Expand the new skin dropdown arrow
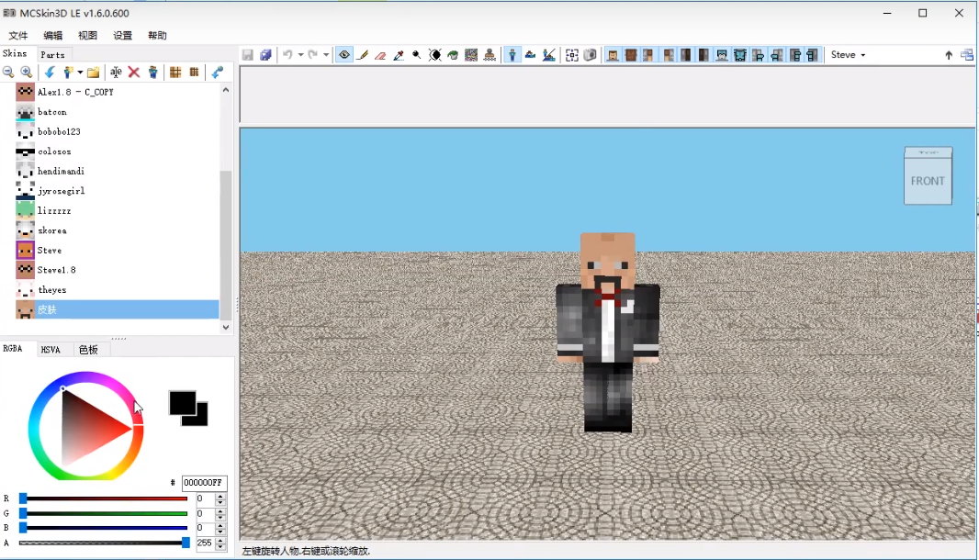 pyautogui.click(x=80, y=73)
